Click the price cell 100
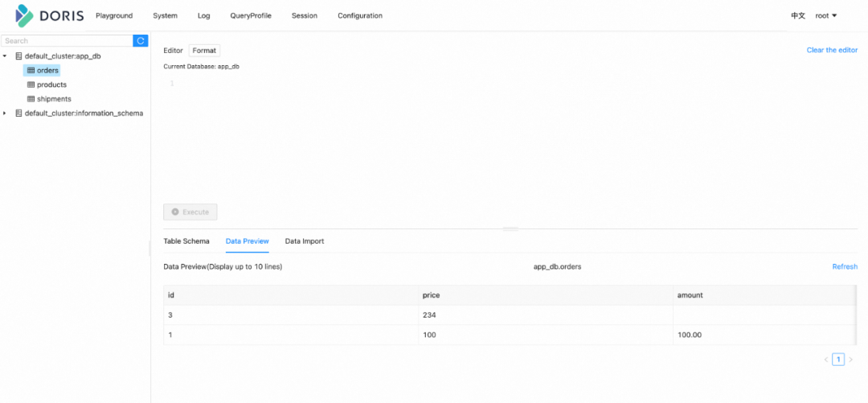The width and height of the screenshot is (868, 403). pyautogui.click(x=545, y=335)
